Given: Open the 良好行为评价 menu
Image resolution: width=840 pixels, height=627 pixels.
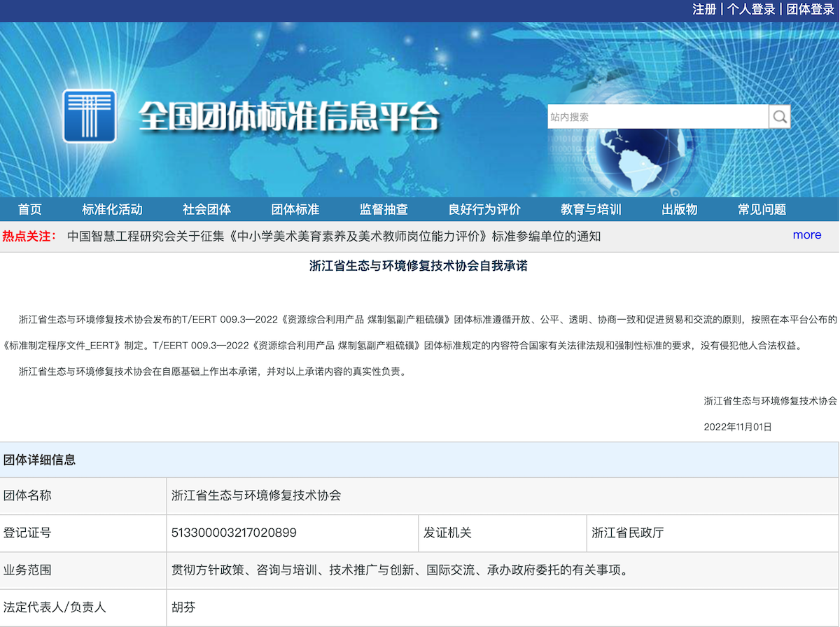Looking at the screenshot, I should [x=484, y=209].
